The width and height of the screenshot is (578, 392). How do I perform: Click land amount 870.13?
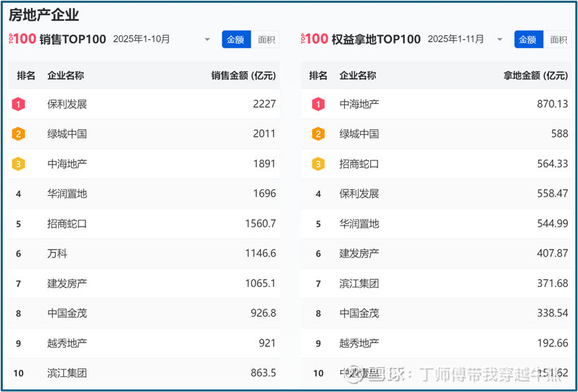coord(552,104)
